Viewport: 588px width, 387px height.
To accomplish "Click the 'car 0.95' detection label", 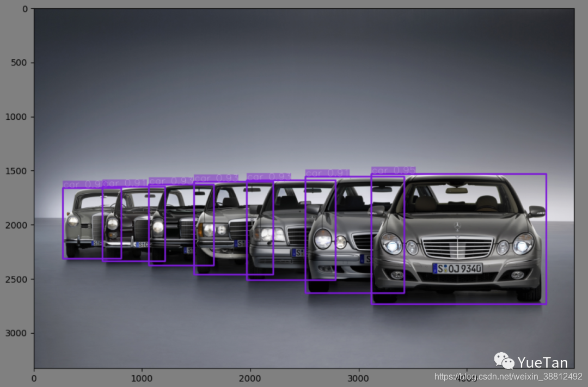I will 393,171.
